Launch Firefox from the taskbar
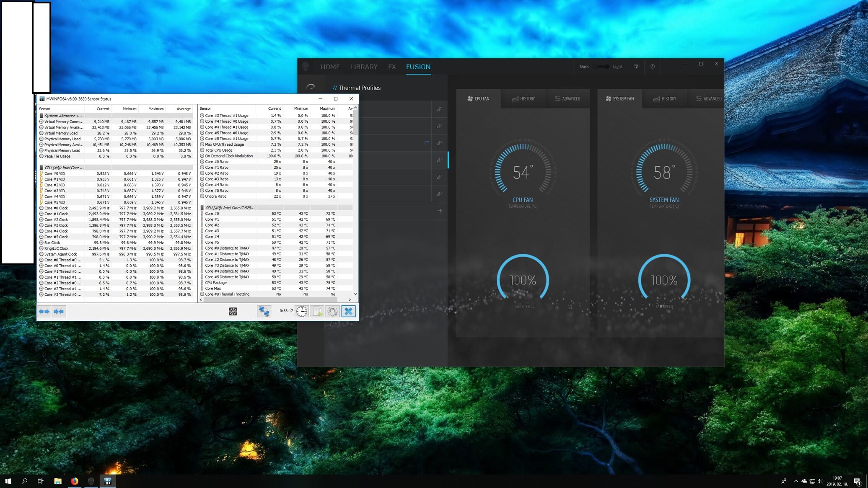Screen dimensions: 868x488 pos(74,481)
